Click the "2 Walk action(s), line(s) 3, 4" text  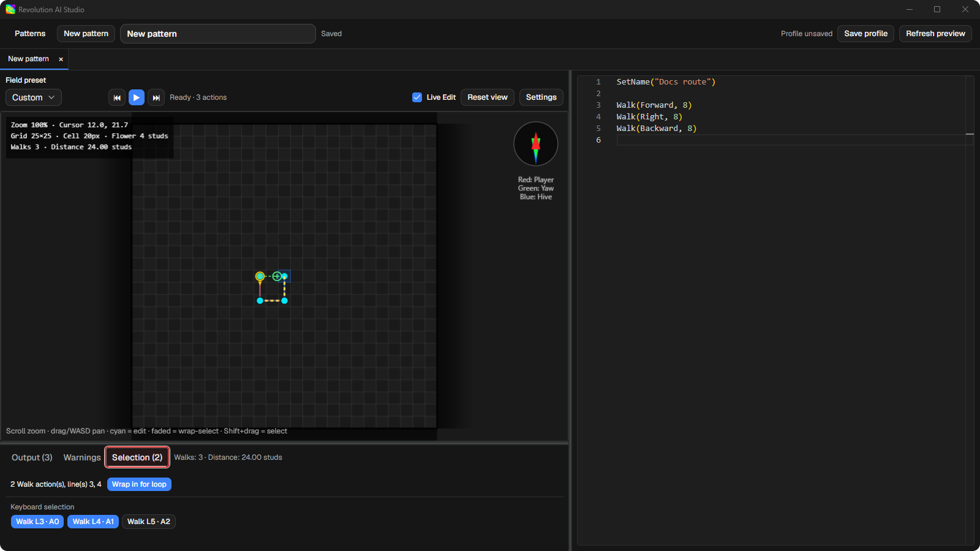coord(56,484)
